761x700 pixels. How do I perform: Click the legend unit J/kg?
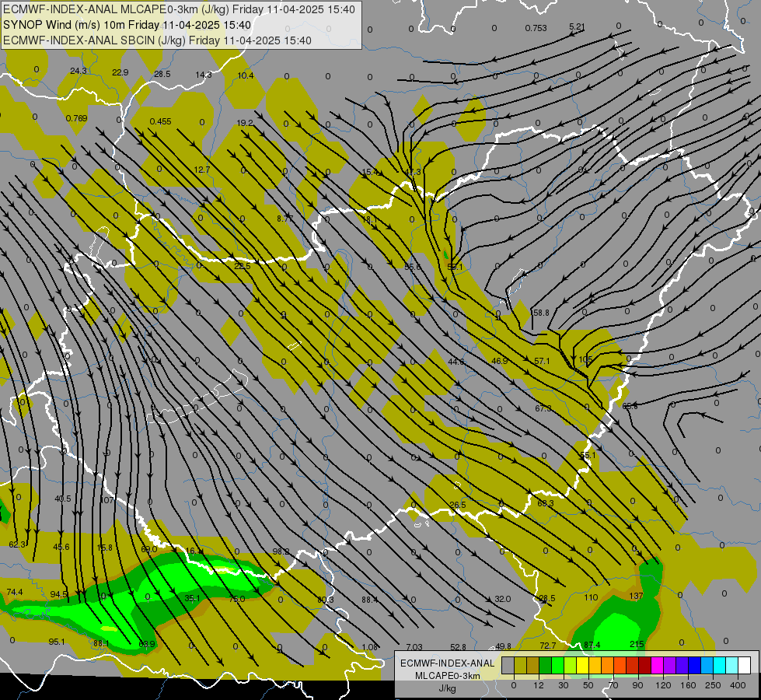448,688
